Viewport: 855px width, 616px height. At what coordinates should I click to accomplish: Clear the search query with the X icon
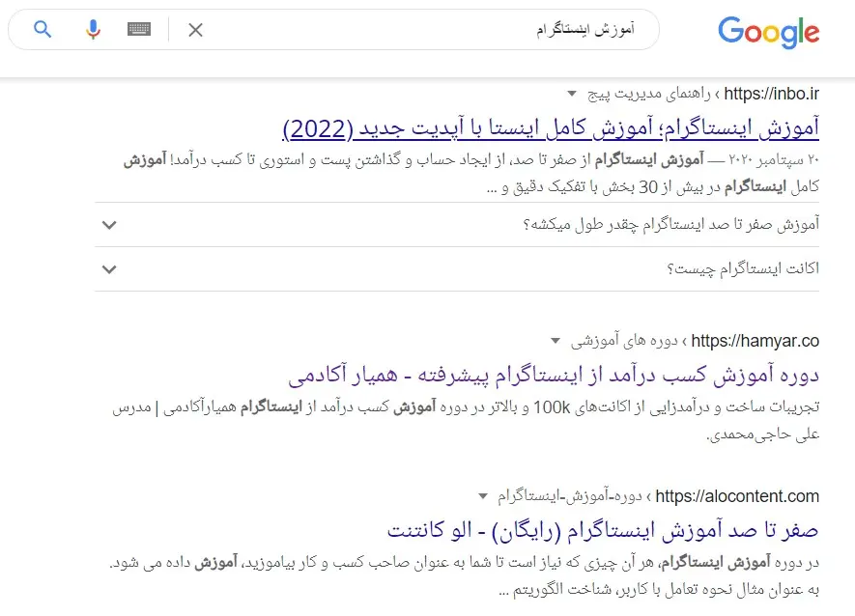195,30
